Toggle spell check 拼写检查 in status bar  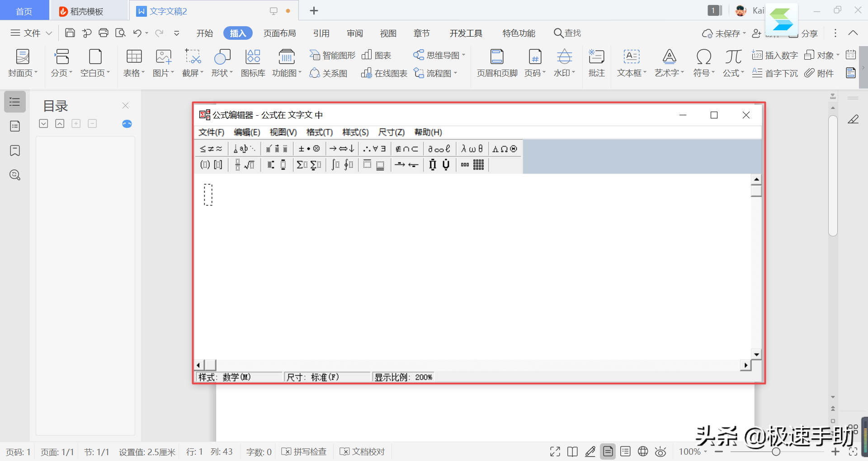click(x=304, y=452)
